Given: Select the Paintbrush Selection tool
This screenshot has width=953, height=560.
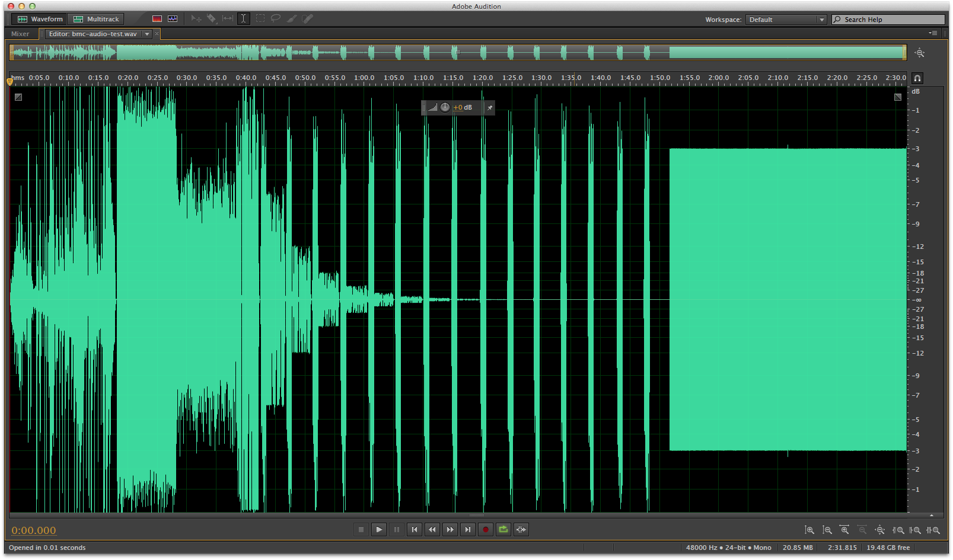Looking at the screenshot, I should [x=292, y=19].
